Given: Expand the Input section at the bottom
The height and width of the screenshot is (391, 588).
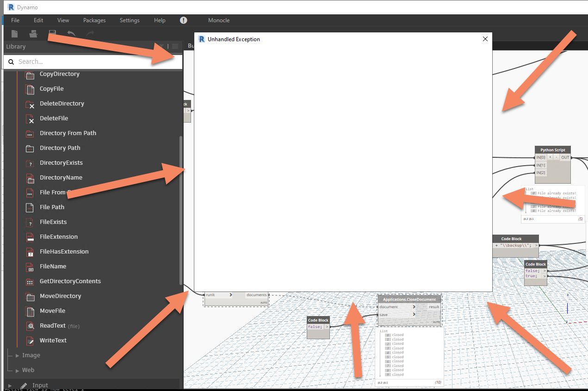Looking at the screenshot, I should tap(40, 385).
